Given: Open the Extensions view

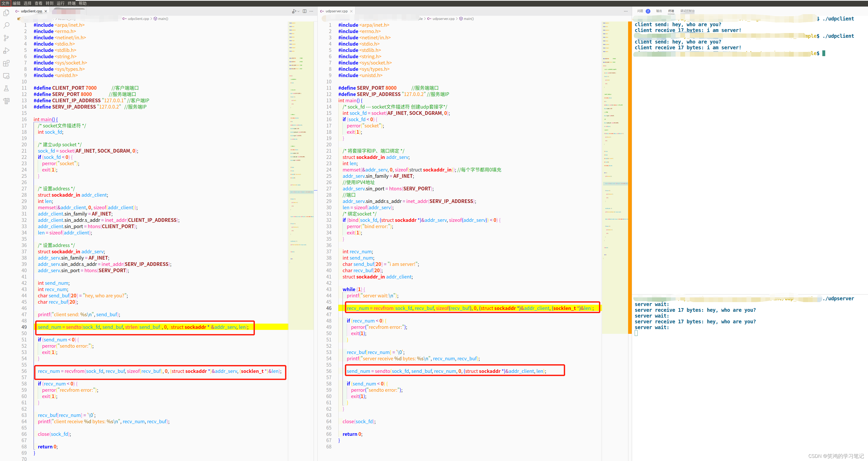Looking at the screenshot, I should tap(6, 63).
